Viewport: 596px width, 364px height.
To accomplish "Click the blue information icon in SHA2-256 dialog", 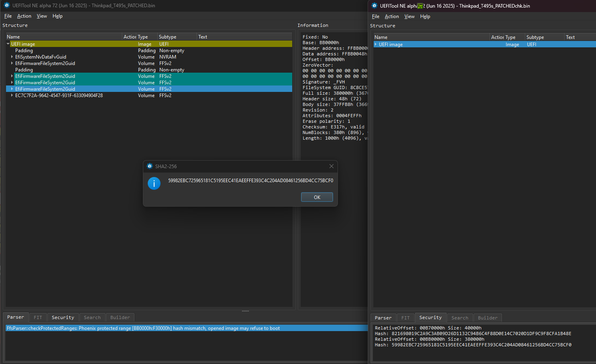I will tap(154, 183).
